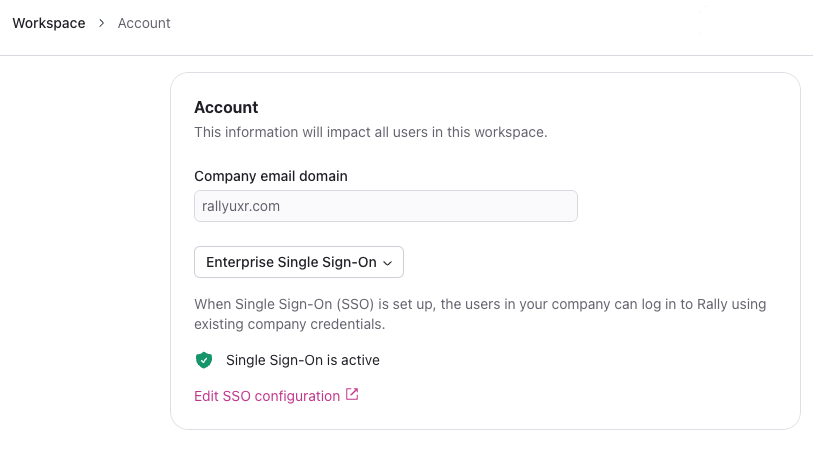This screenshot has width=813, height=452.
Task: Click the bold Account section heading
Action: point(226,107)
